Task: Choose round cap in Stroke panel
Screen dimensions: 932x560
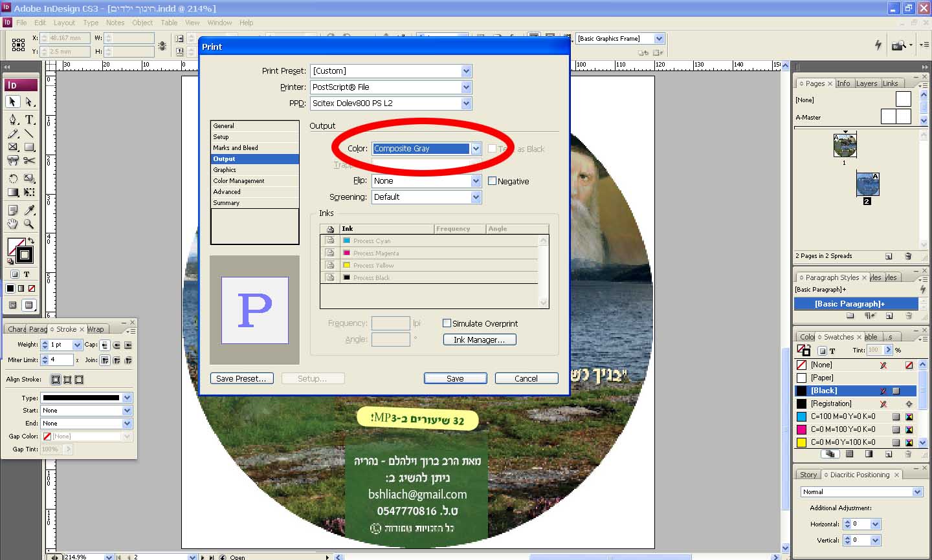Action: (116, 345)
